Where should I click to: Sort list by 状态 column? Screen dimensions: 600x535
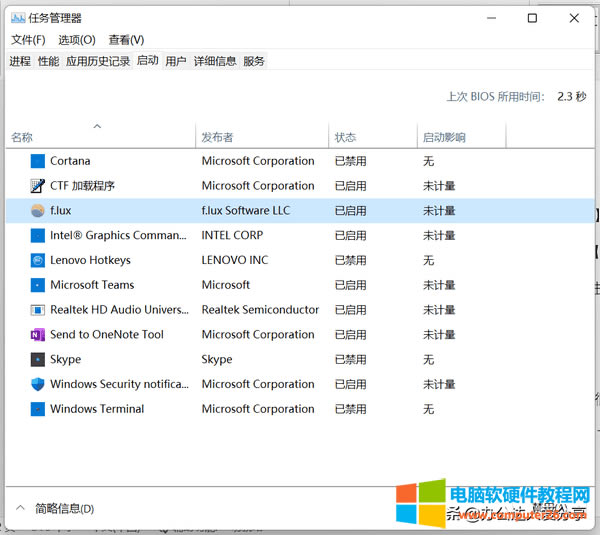click(x=345, y=137)
